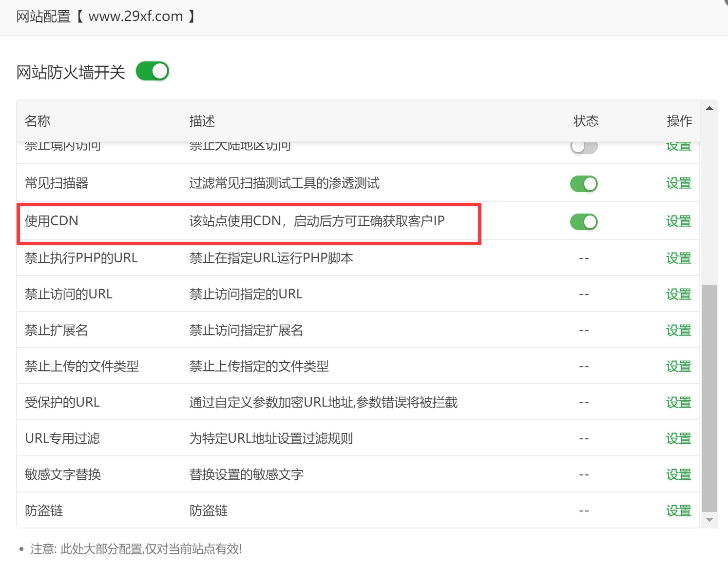Open 设置 for 常见扫描器
The image size is (728, 568).
pos(678,183)
